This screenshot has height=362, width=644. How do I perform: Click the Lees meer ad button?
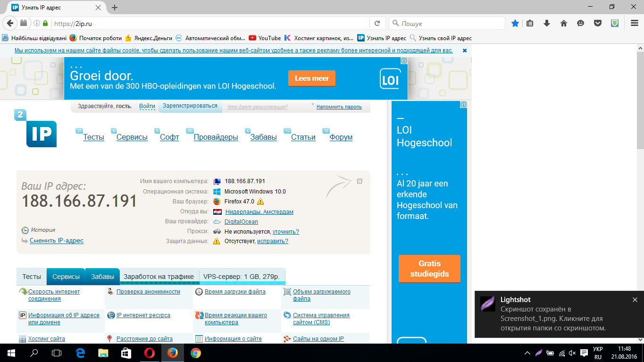pyautogui.click(x=312, y=78)
